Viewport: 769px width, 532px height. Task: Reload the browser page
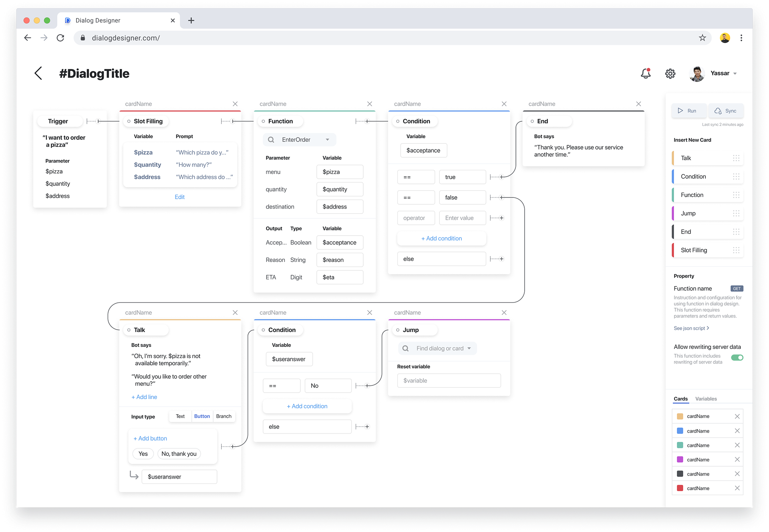(60, 38)
